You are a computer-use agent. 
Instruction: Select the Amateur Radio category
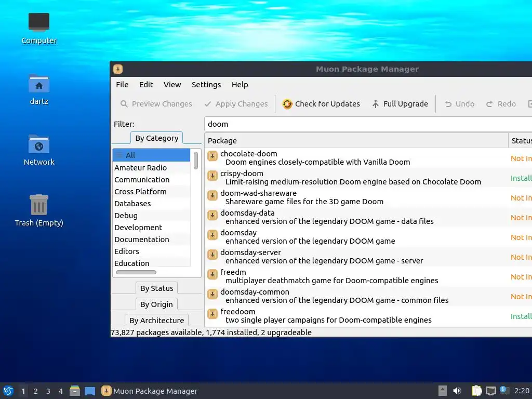(x=151, y=168)
